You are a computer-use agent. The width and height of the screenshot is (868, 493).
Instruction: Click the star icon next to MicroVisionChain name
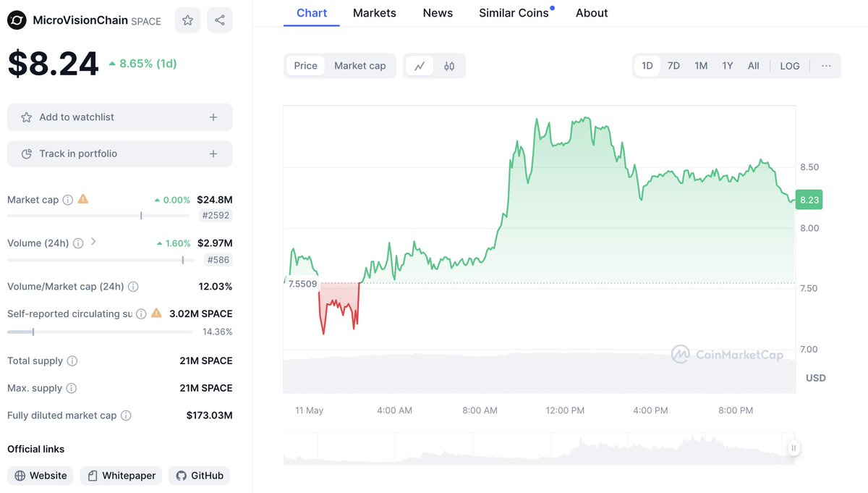(187, 20)
